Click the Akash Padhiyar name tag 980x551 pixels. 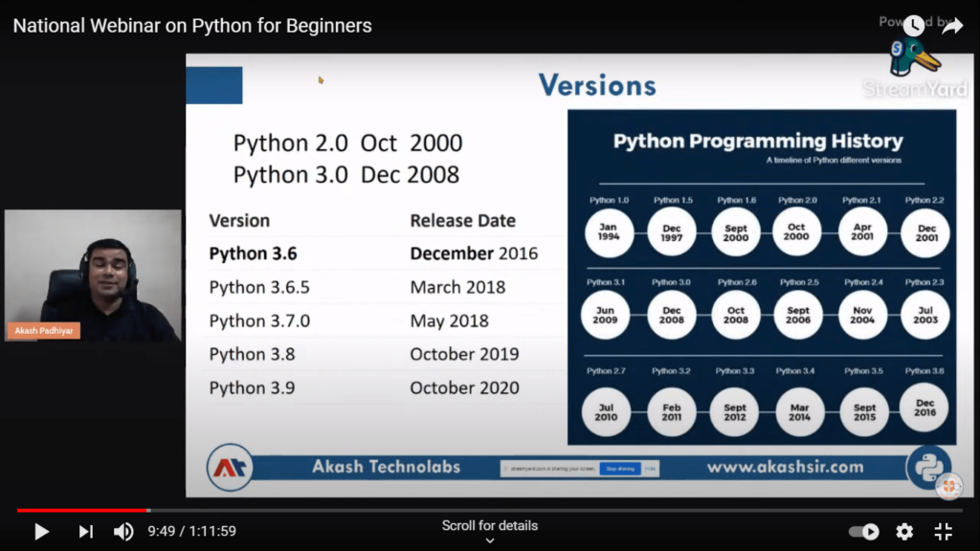(44, 330)
